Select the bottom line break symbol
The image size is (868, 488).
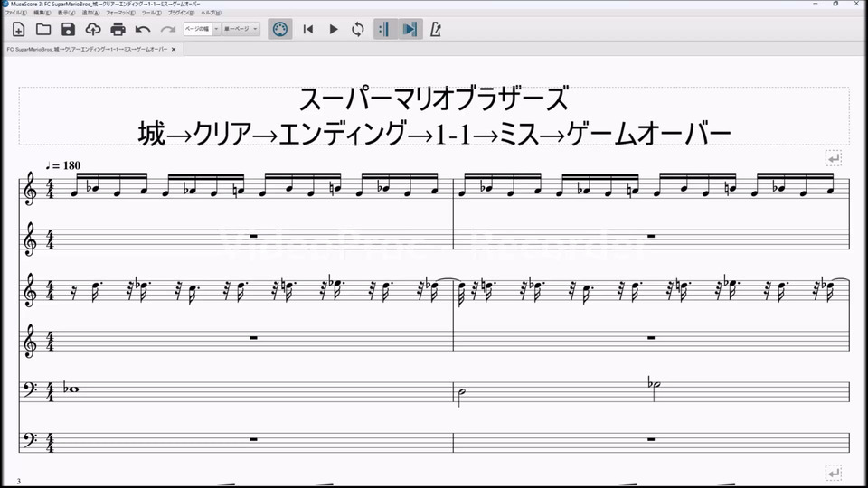[833, 473]
